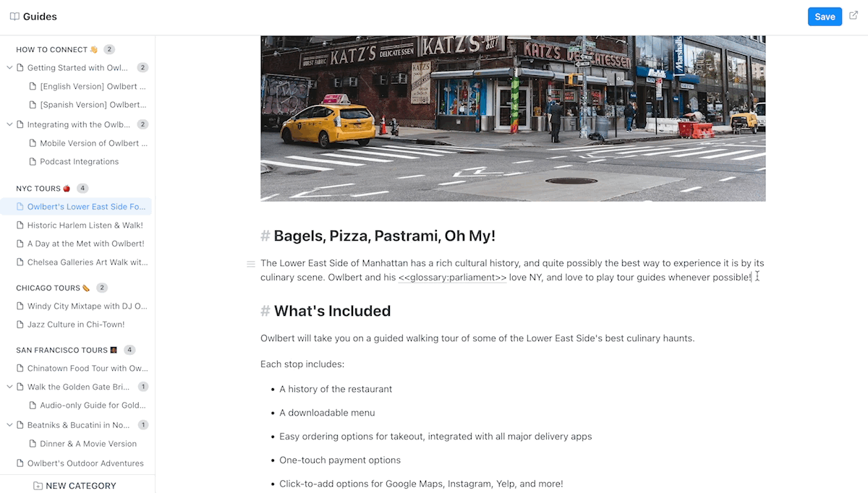This screenshot has height=493, width=868.
Task: Save the guide changes
Action: (825, 17)
